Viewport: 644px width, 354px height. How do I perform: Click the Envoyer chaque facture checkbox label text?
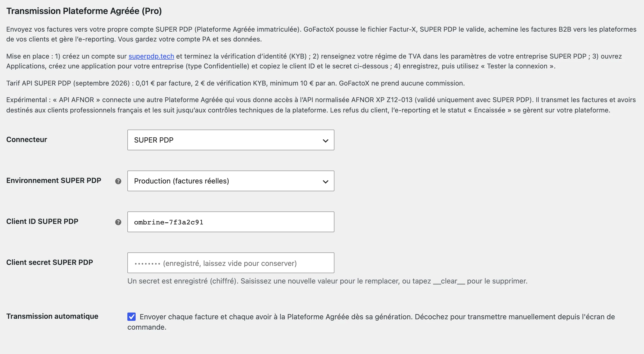click(371, 322)
